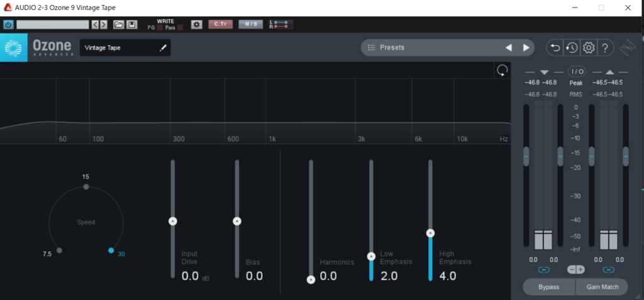This screenshot has width=644, height=300.
Task: Enable the Para write checkbox
Action: click(180, 28)
